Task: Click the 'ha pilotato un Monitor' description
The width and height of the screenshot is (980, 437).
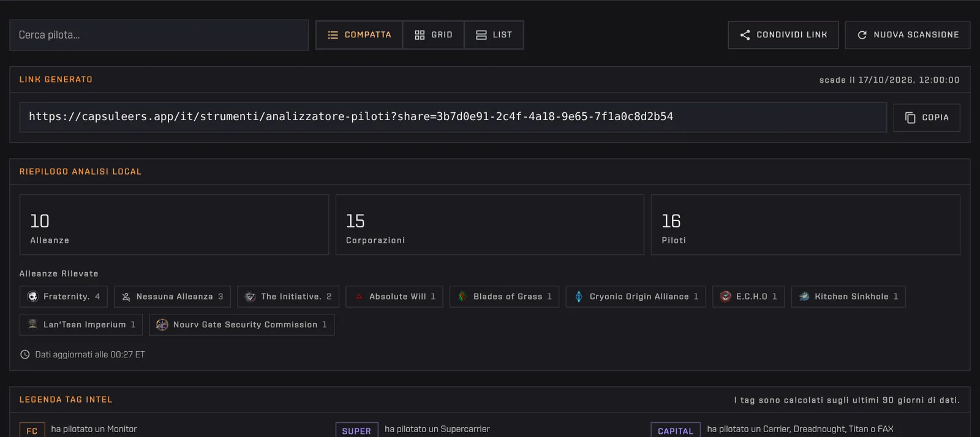Action: tap(94, 429)
